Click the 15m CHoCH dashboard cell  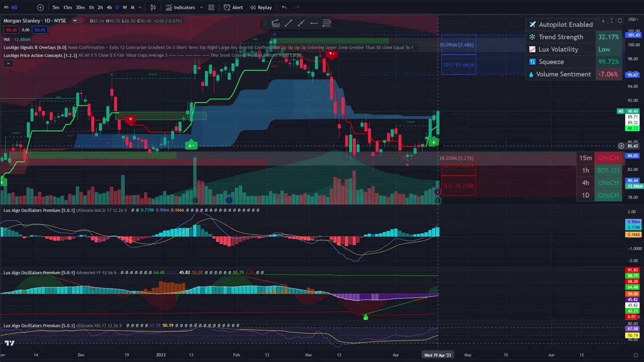click(608, 158)
